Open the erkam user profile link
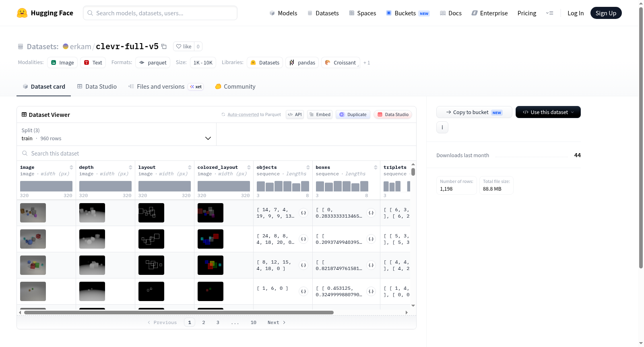This screenshot has width=644, height=347. click(x=80, y=46)
